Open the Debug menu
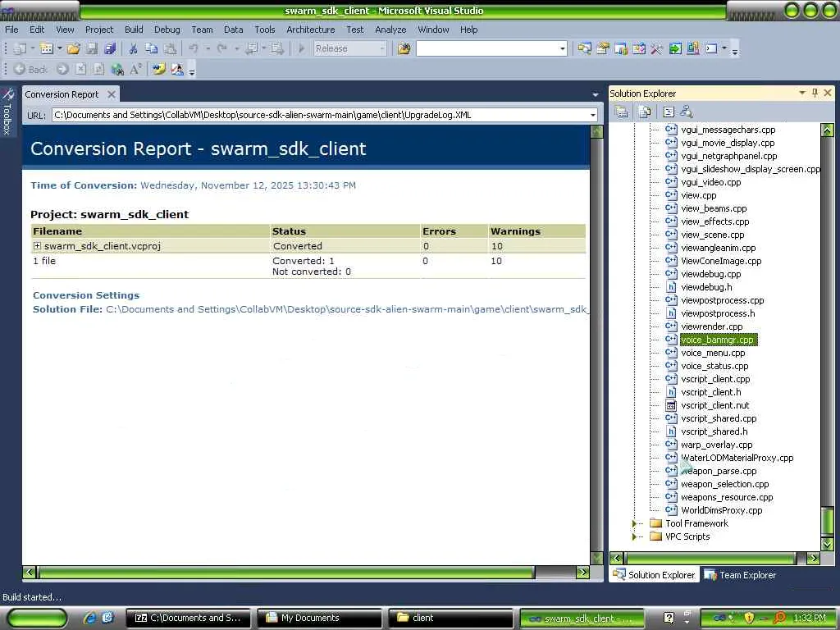 coord(167,30)
